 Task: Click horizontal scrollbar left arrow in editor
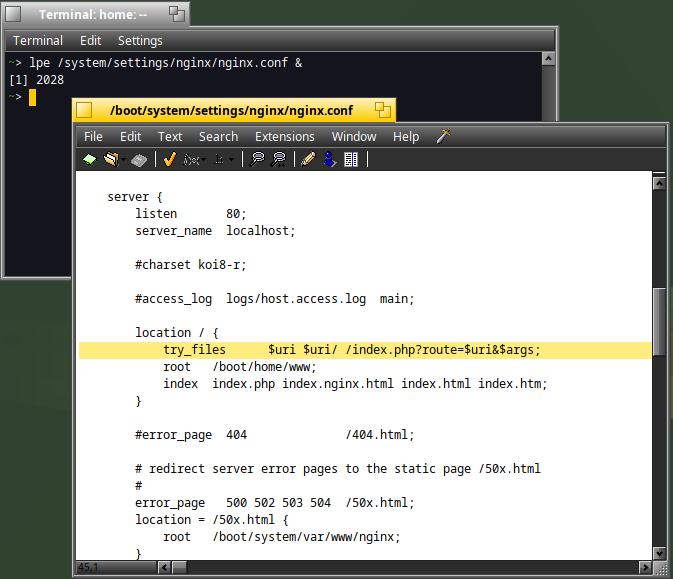164,567
